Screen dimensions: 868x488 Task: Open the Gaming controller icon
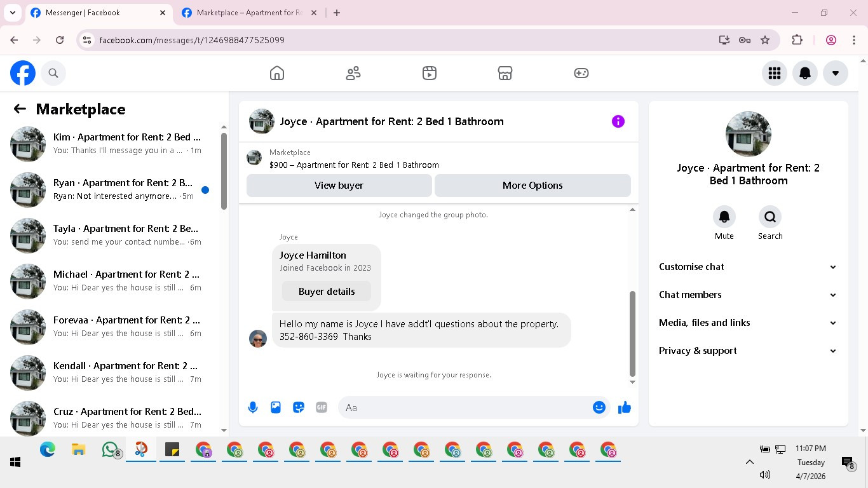tap(581, 73)
